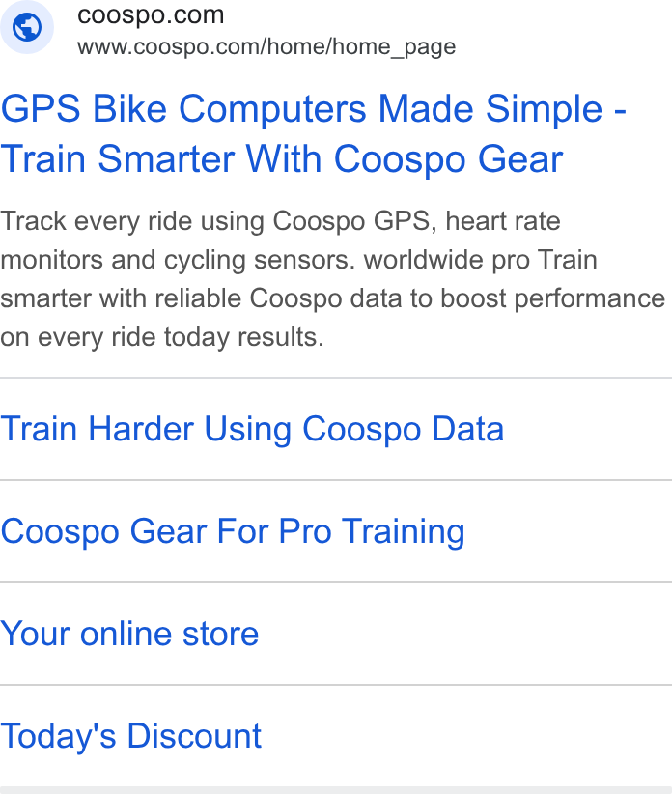Viewport: 672px width, 794px height.
Task: Click the text monitors and cycling sensors
Action: tap(175, 260)
